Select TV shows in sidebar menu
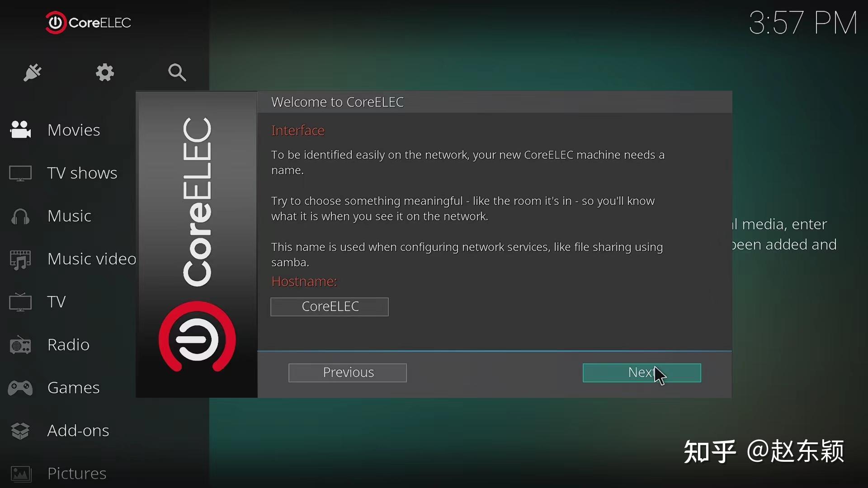 (82, 173)
